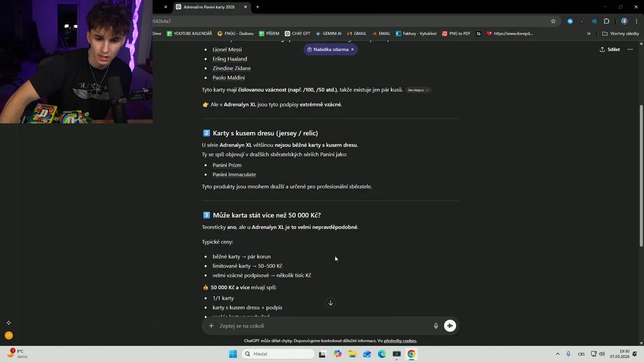Open the Paolo Maldini link
The width and height of the screenshot is (644, 362).
(228, 78)
